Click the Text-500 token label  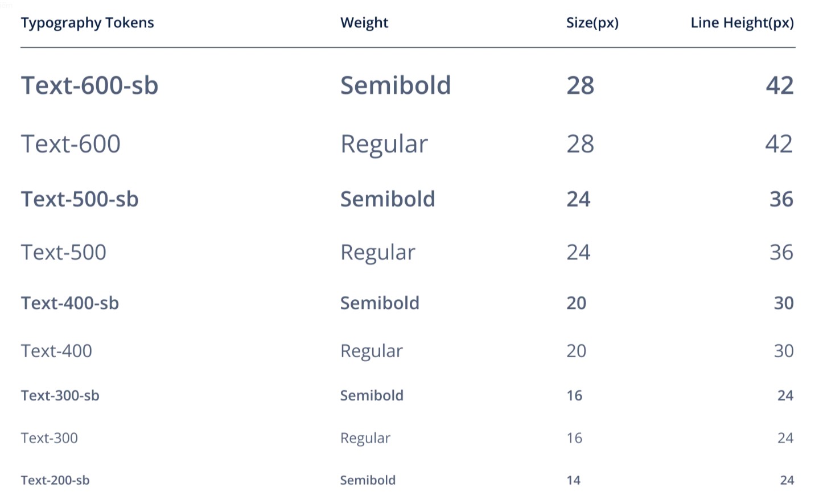(63, 252)
